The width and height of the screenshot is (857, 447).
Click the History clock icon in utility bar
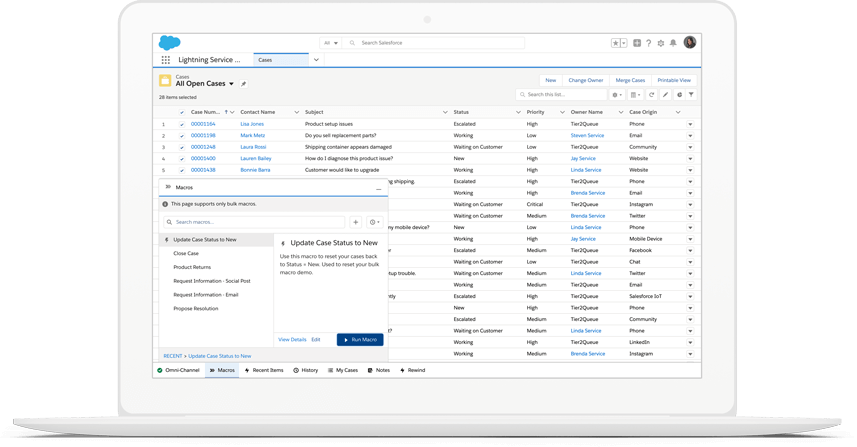tap(296, 370)
